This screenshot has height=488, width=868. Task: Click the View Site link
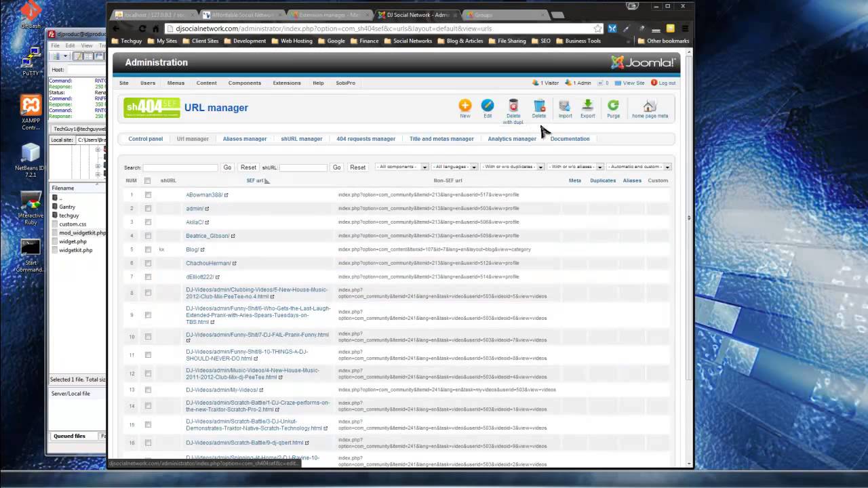(630, 83)
